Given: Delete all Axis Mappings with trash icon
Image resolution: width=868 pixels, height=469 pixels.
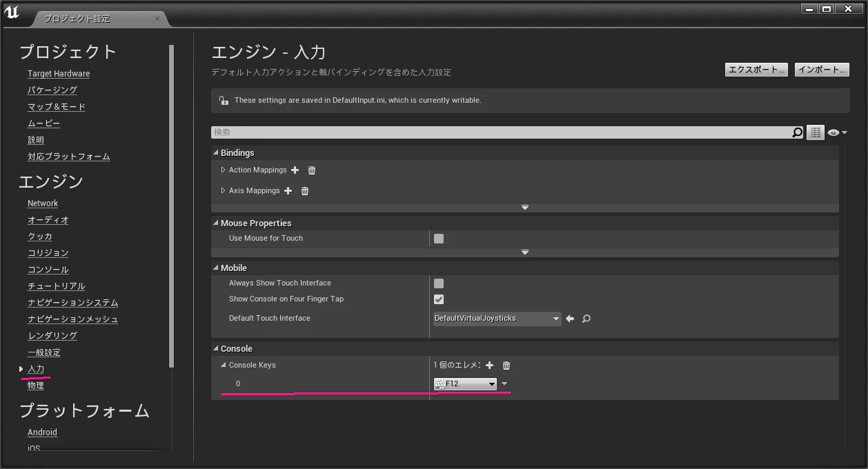Looking at the screenshot, I should 305,191.
